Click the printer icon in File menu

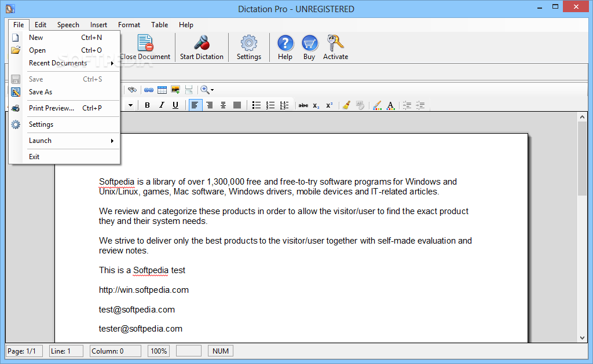[16, 108]
